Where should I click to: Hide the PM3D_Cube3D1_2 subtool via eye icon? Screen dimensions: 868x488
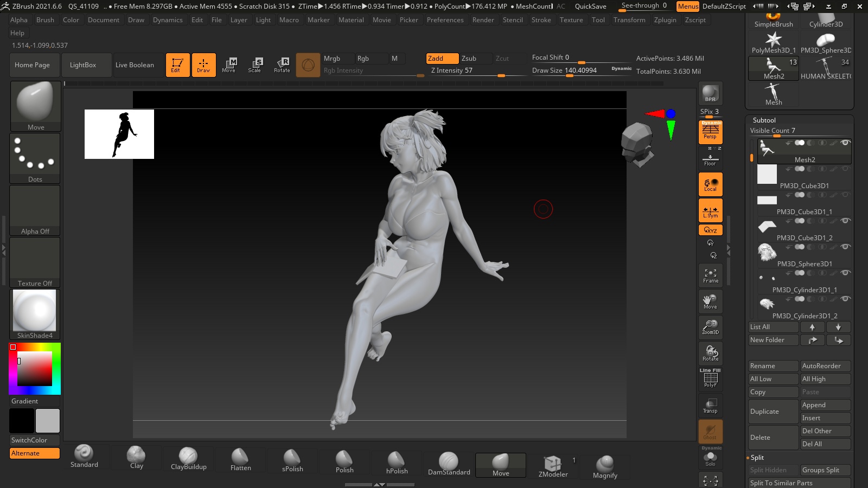[x=845, y=221]
